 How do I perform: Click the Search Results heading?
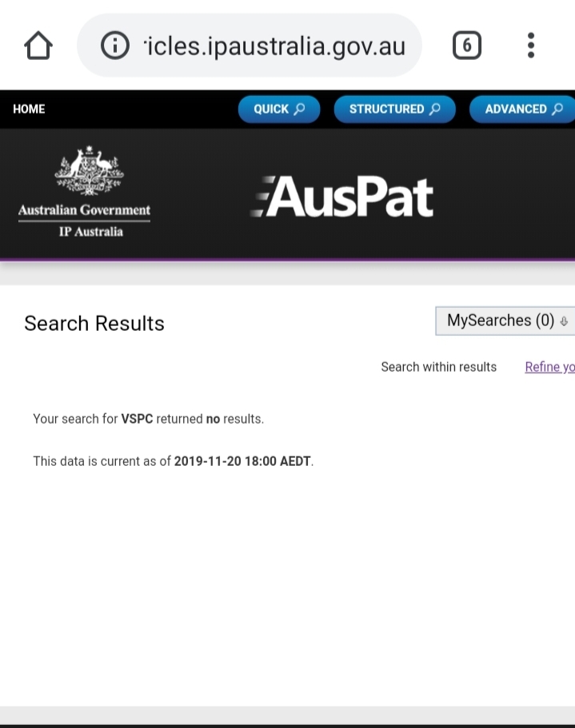tap(94, 323)
